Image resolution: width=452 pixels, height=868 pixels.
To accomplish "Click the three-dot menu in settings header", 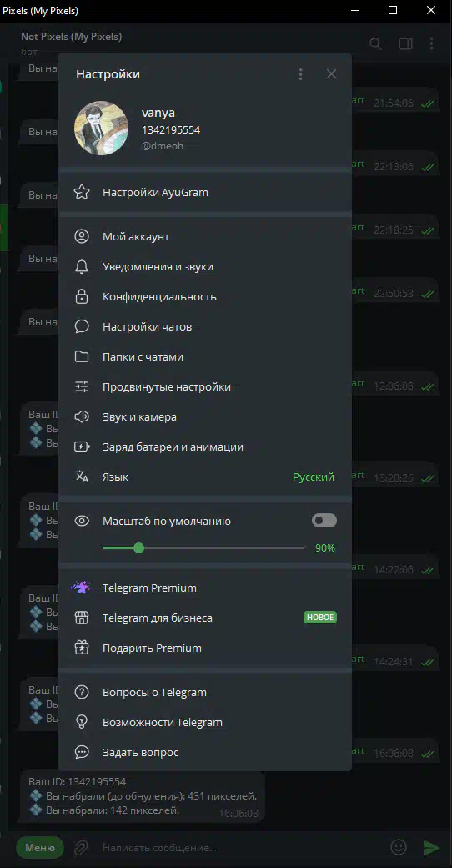I will tap(300, 74).
